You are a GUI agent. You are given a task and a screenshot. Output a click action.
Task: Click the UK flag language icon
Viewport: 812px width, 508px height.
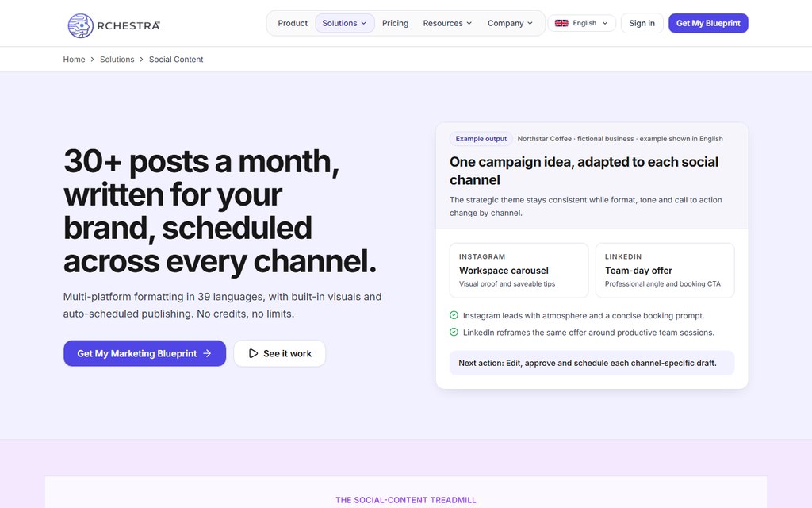561,23
